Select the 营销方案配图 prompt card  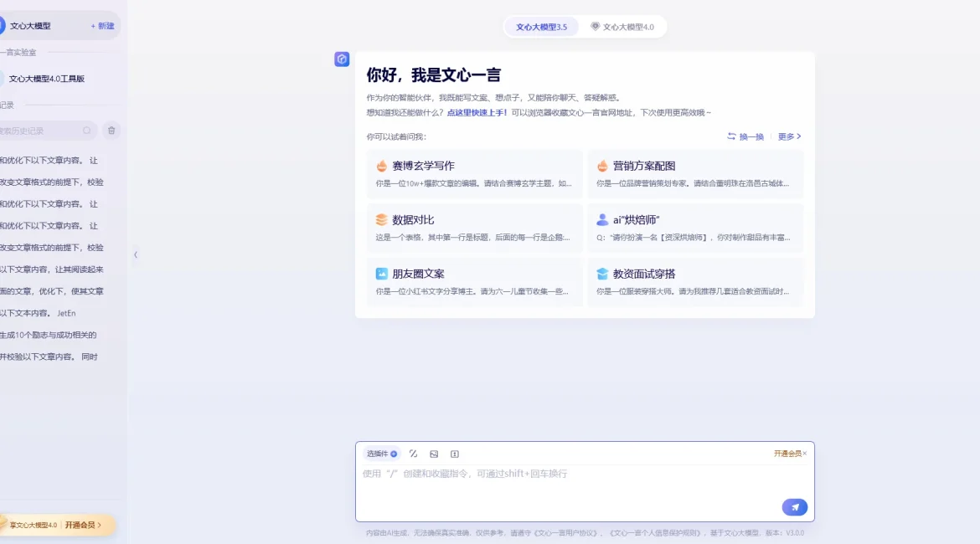pos(695,173)
